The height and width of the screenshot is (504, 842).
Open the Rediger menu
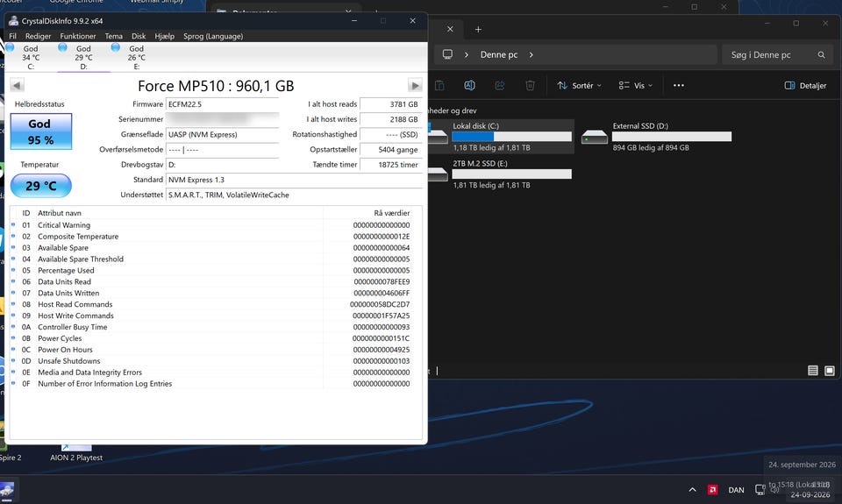tap(38, 36)
